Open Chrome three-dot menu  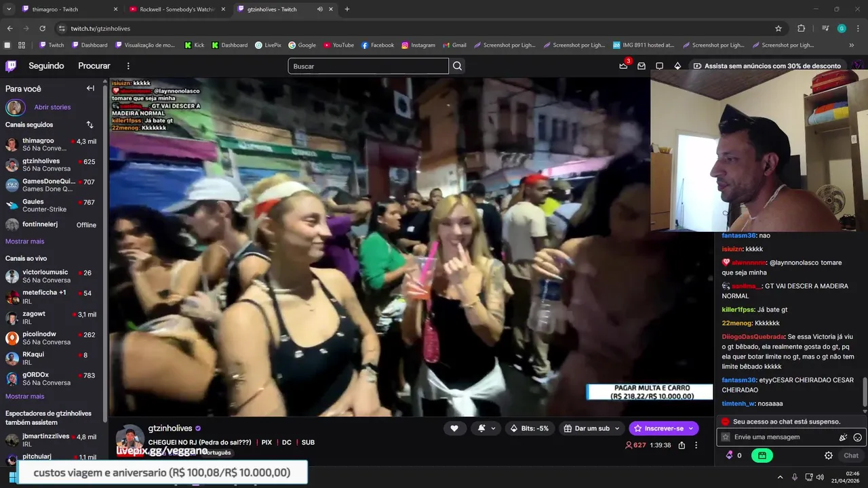(x=858, y=28)
